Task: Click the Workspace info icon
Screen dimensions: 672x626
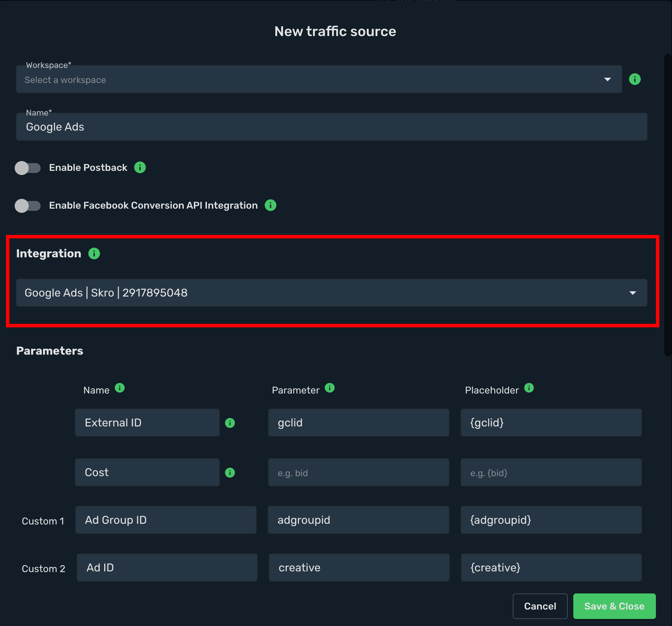Action: [x=635, y=79]
